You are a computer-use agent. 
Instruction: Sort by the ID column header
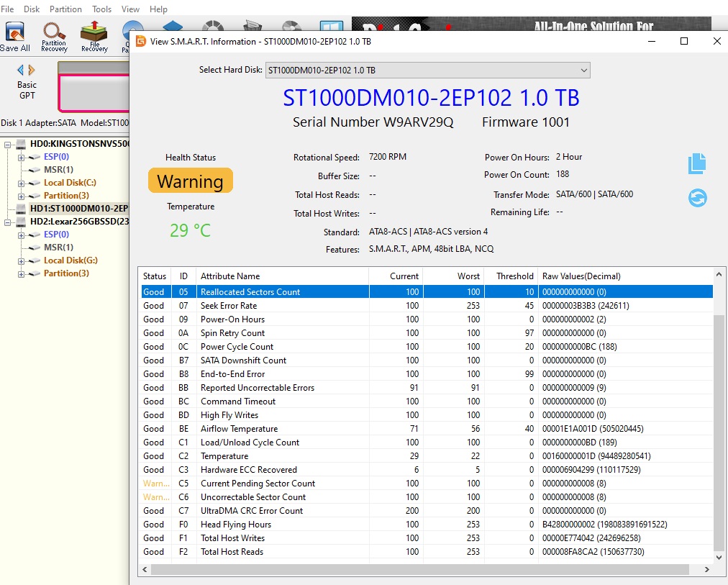pos(184,276)
